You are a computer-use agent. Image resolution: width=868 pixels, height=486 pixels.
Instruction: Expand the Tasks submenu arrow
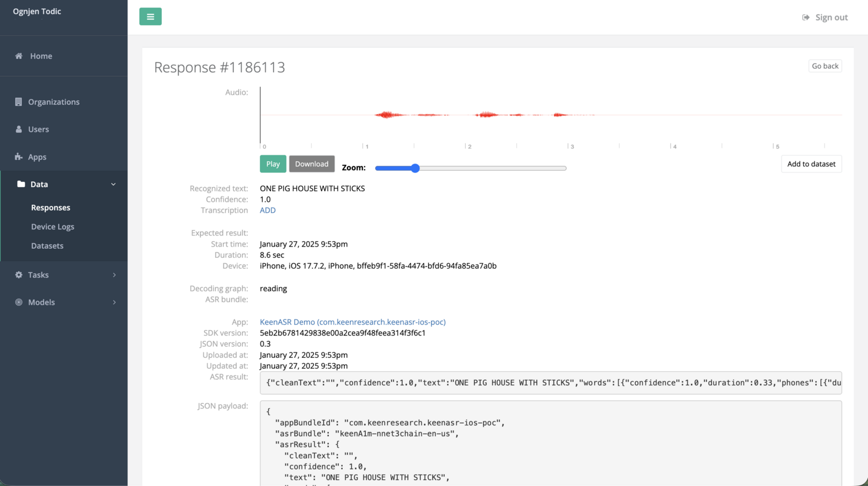(x=114, y=275)
